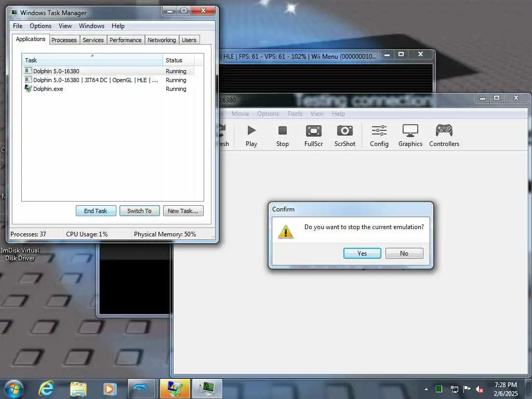
Task: Open Graphics settings in Dolphin toolbar
Action: 410,135
